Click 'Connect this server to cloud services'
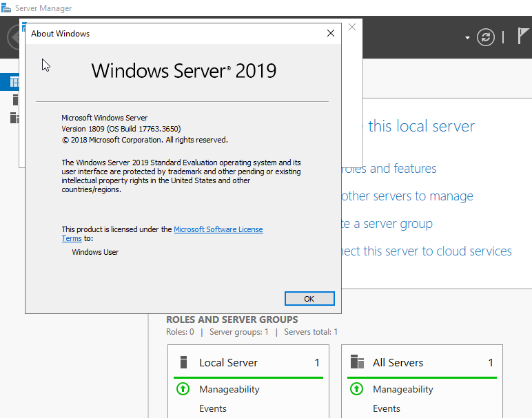The image size is (532, 418). pos(427,251)
